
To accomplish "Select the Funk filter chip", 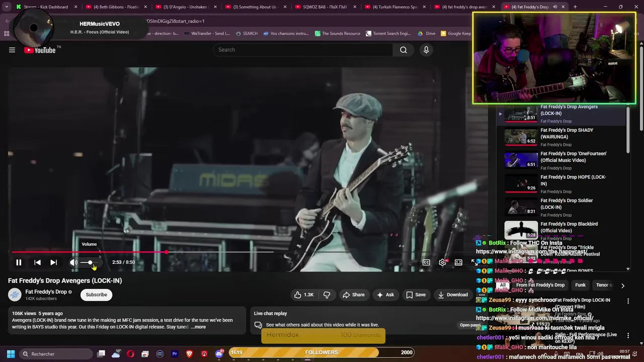I will coord(580,285).
